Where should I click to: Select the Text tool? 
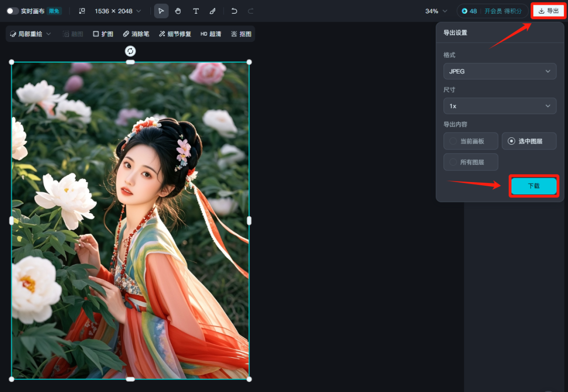tap(196, 11)
